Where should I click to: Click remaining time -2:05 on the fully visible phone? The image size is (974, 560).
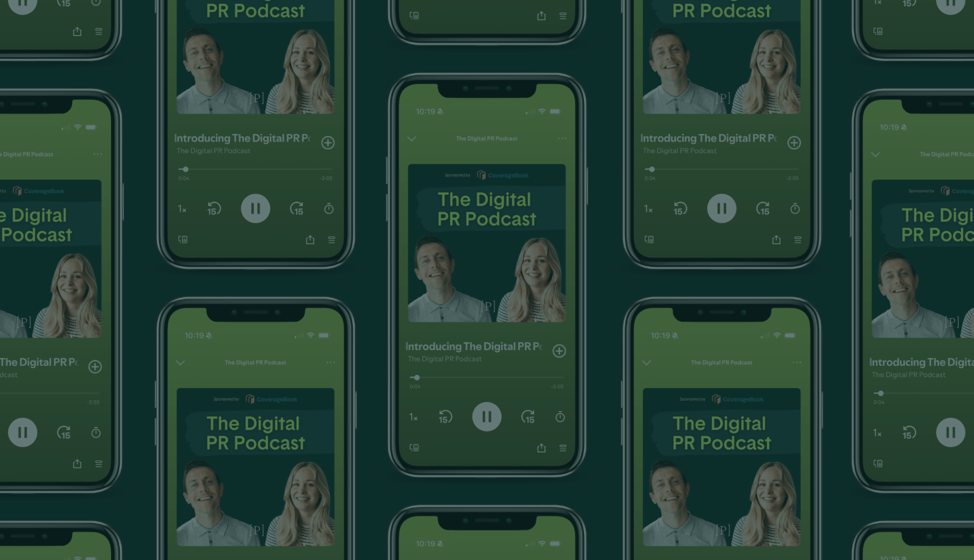point(557,387)
